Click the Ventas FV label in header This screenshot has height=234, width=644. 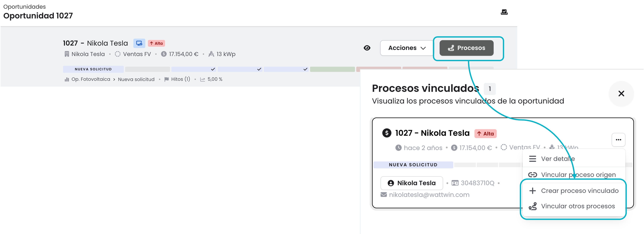pyautogui.click(x=137, y=54)
